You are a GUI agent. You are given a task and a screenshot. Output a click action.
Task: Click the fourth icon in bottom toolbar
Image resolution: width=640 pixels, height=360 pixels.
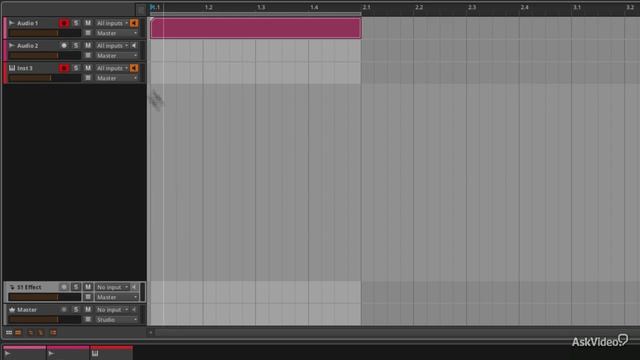click(x=40, y=333)
